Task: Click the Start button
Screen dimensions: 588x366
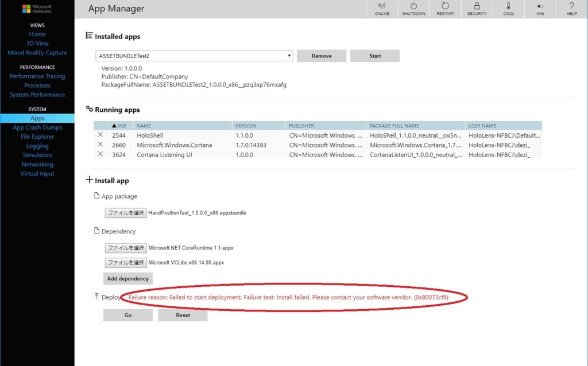Action: [x=375, y=56]
